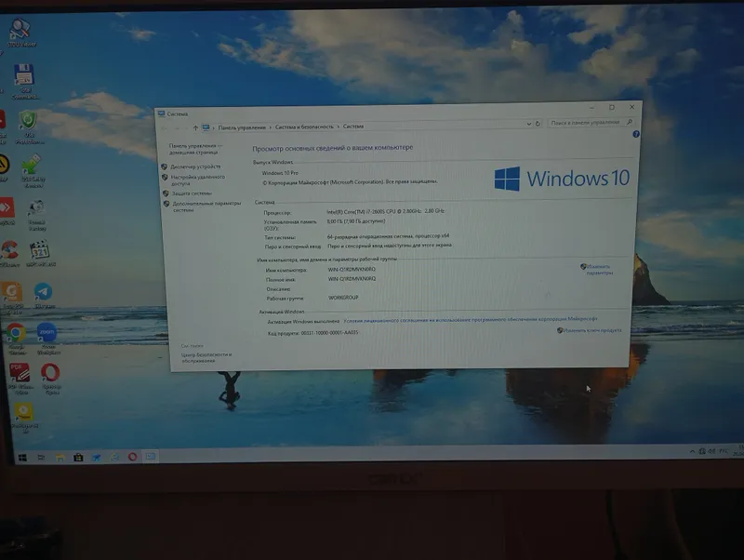Select 'Панель управления' breadcrumb
Image resolution: width=744 pixels, height=560 pixels.
click(242, 127)
